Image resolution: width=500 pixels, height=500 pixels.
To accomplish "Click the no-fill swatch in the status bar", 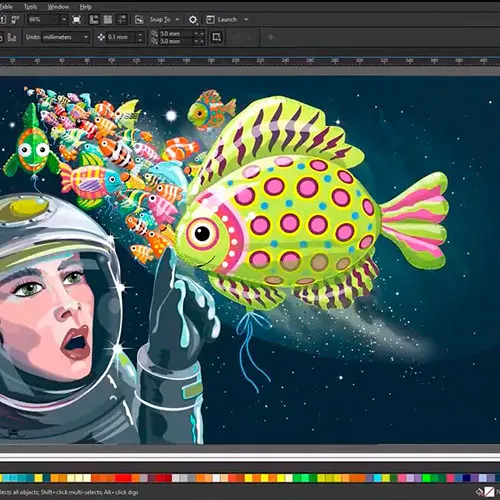I will [489, 492].
